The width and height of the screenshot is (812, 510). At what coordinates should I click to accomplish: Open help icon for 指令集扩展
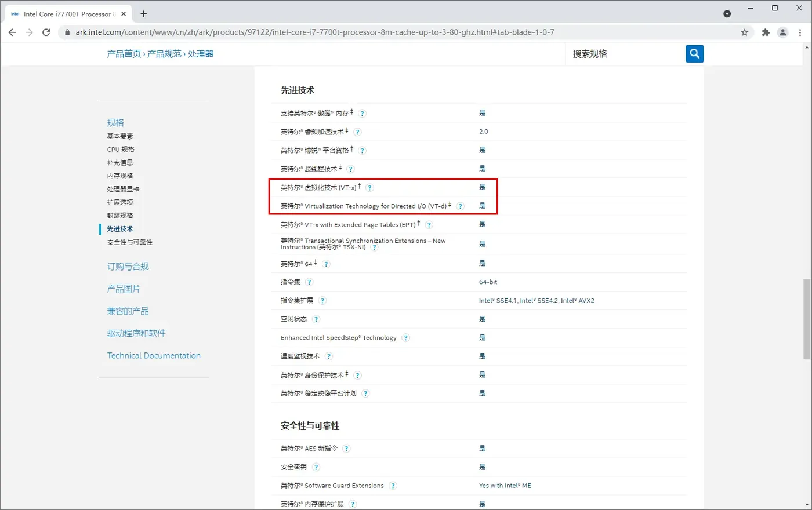(322, 301)
